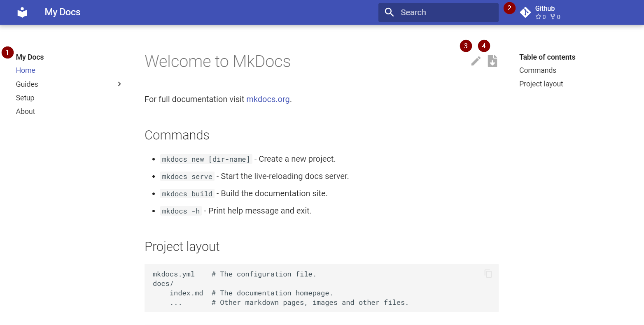Click the Table of contents label
The image size is (644, 325).
(x=547, y=57)
